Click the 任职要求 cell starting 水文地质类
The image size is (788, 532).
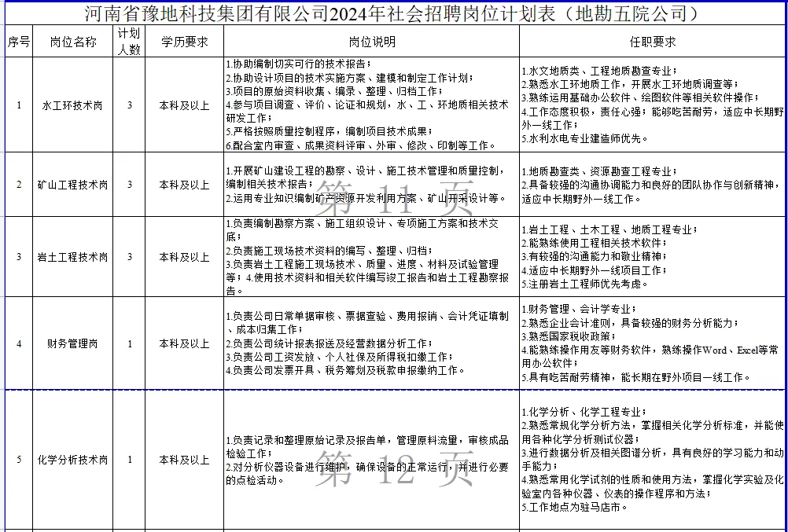pos(653,105)
